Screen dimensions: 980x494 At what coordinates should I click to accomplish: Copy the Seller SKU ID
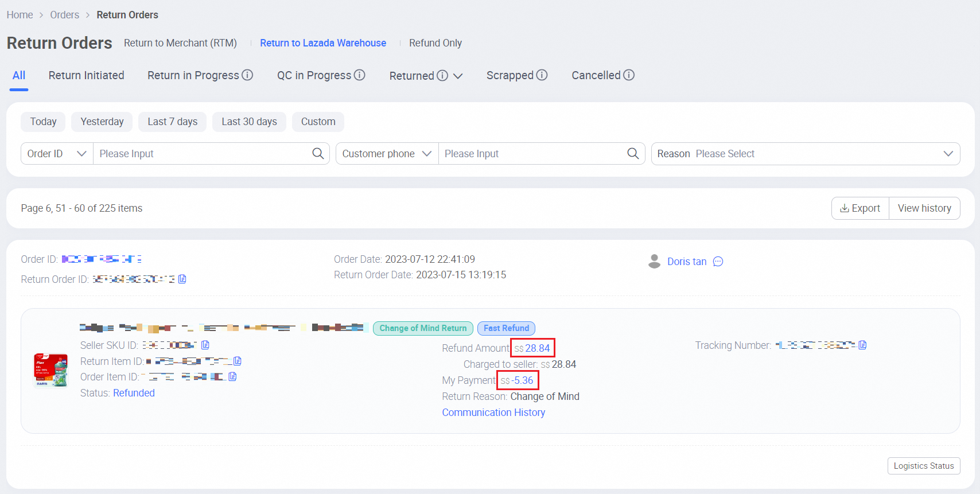tap(205, 345)
